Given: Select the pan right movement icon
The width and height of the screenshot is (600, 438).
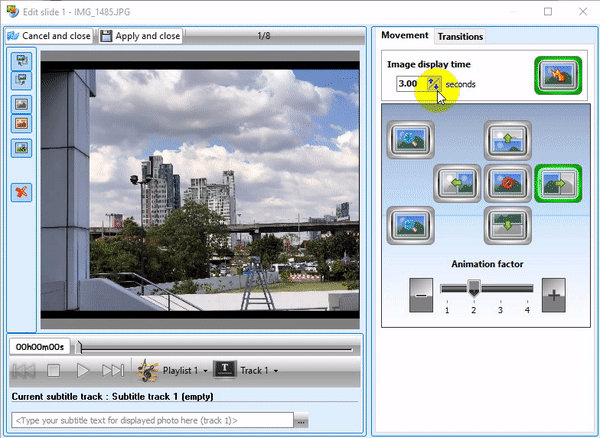Looking at the screenshot, I should coord(558,183).
